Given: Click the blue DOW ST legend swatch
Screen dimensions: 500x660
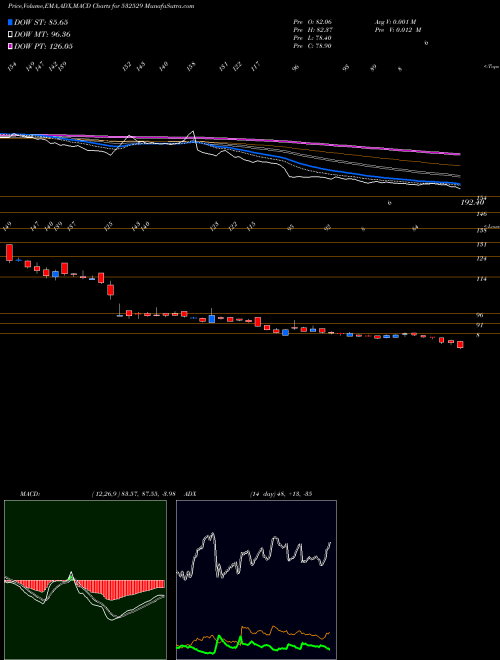Looking at the screenshot, I should tap(10, 22).
